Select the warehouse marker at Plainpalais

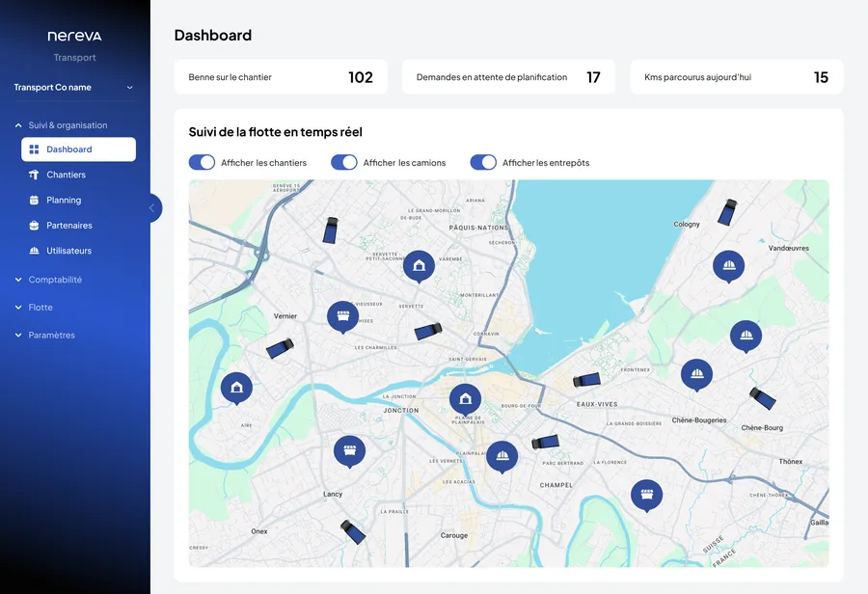tap(466, 399)
